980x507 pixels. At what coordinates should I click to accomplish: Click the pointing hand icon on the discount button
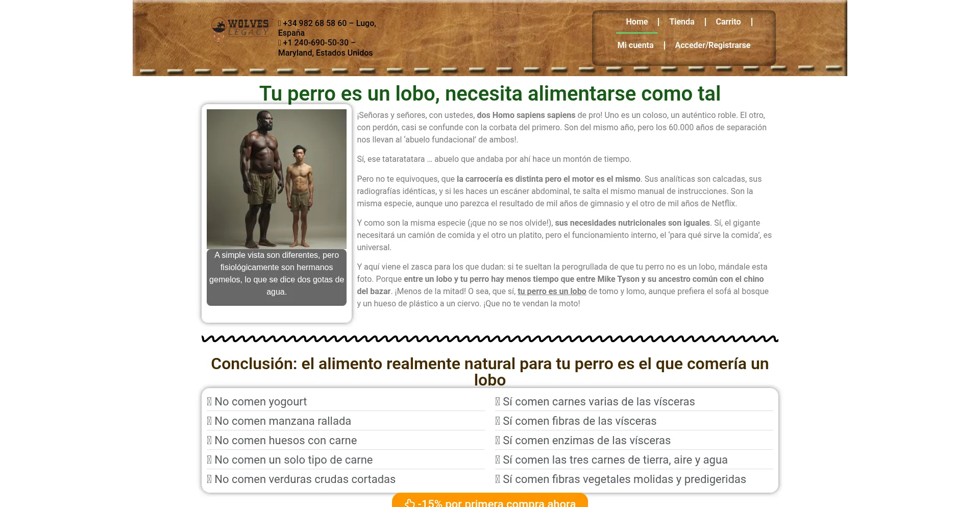[409, 503]
